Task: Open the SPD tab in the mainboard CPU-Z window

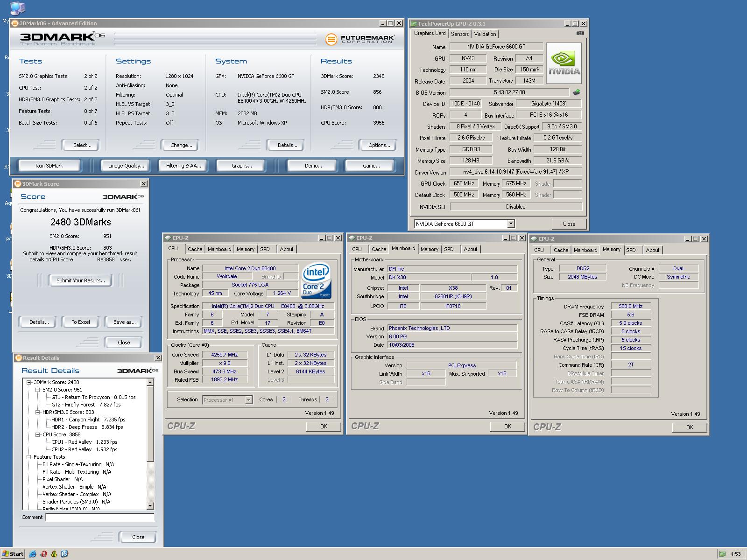Action: pos(449,249)
